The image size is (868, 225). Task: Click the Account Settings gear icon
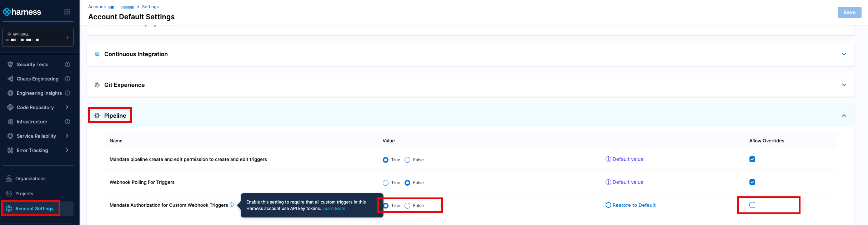(9, 209)
